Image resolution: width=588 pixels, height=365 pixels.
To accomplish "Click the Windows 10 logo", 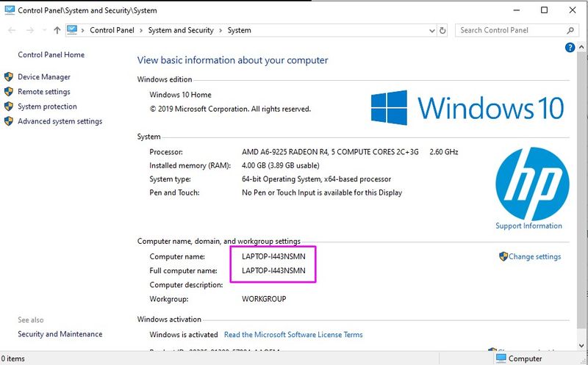I will coord(467,107).
